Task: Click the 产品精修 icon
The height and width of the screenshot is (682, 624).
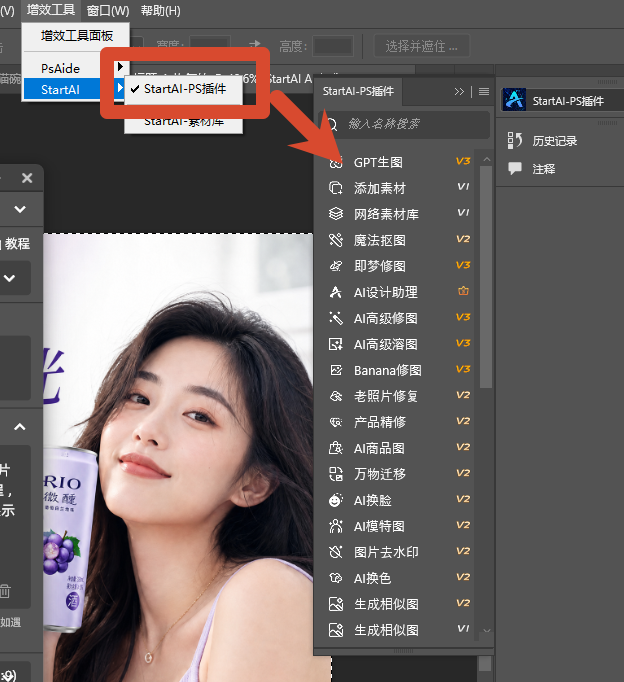Action: click(336, 422)
